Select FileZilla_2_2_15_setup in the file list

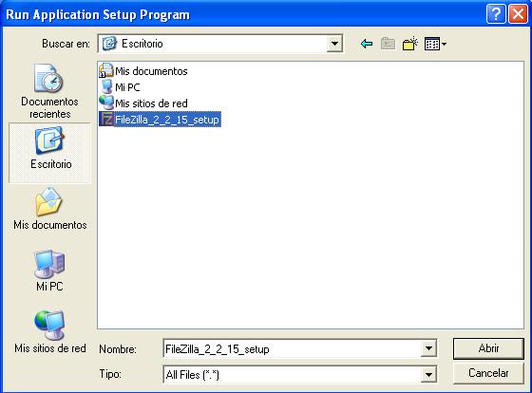[x=161, y=120]
